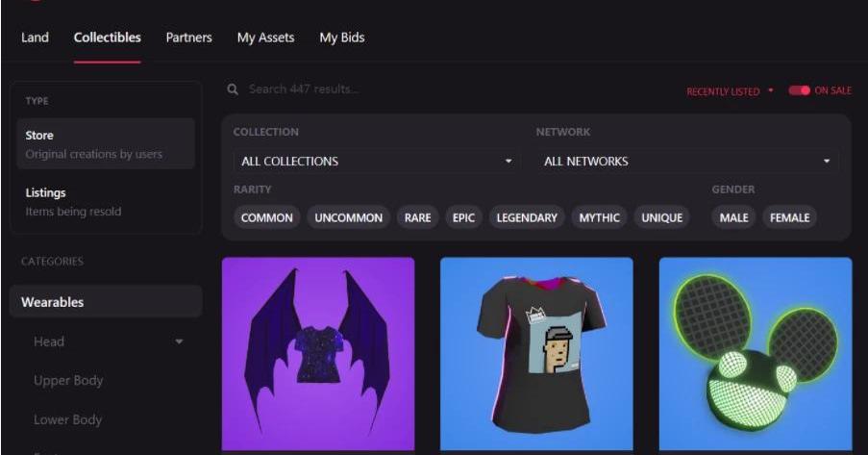Choose the Upper Body category
Viewport: 868px width, 455px height.
click(x=68, y=381)
